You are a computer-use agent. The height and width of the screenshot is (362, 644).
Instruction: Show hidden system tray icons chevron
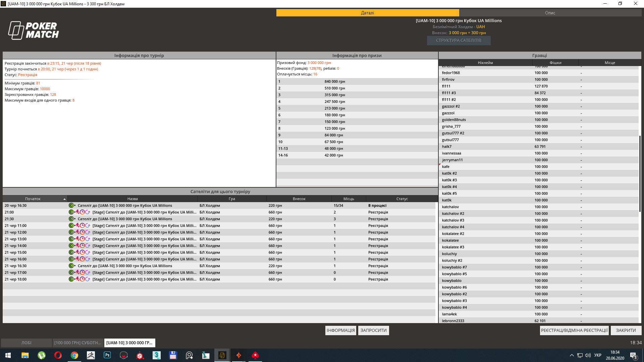(572, 355)
